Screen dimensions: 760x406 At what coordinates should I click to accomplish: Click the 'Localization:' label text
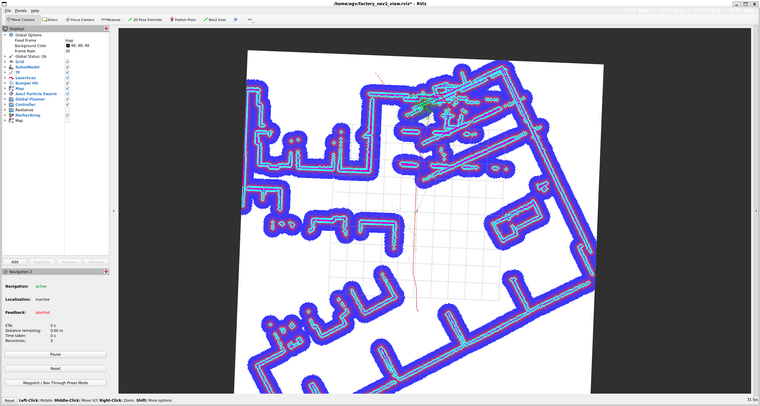click(x=18, y=299)
